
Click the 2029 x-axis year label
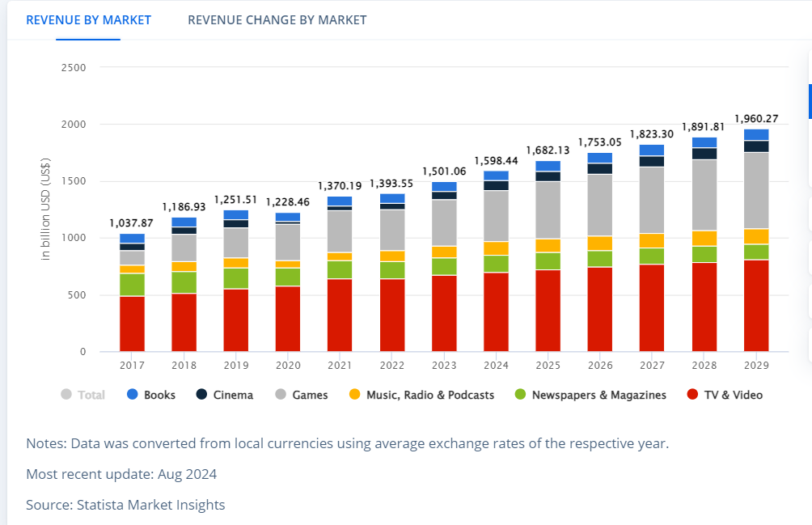[756, 366]
